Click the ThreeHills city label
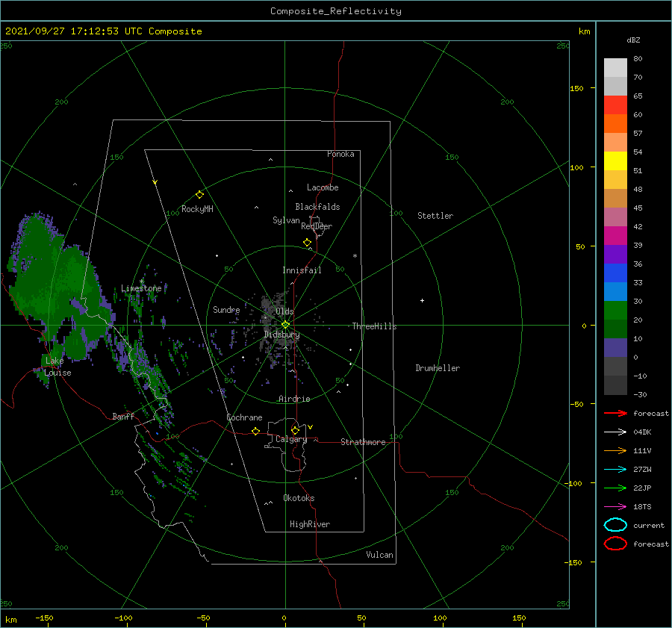 point(375,326)
